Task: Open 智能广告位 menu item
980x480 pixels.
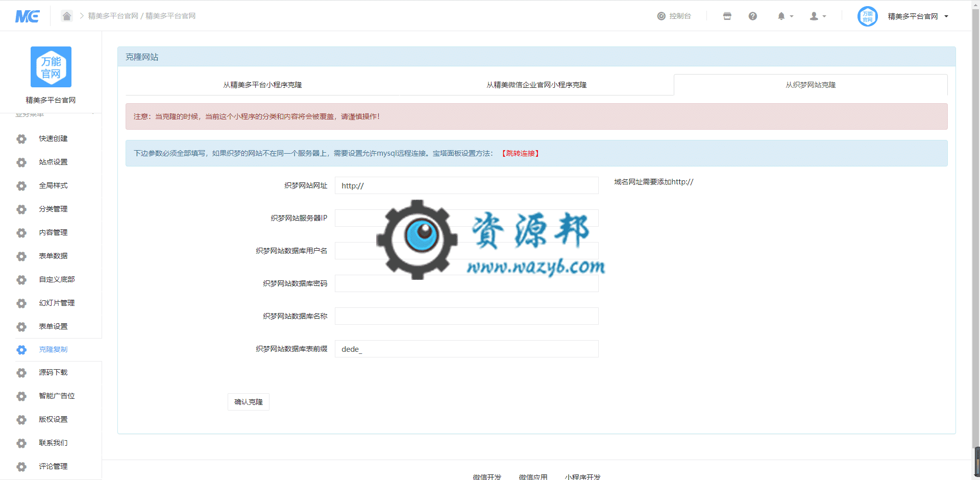Action: (x=57, y=396)
